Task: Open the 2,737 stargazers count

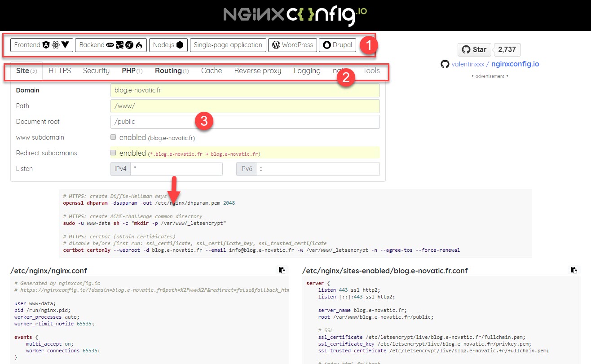Action: coord(508,49)
